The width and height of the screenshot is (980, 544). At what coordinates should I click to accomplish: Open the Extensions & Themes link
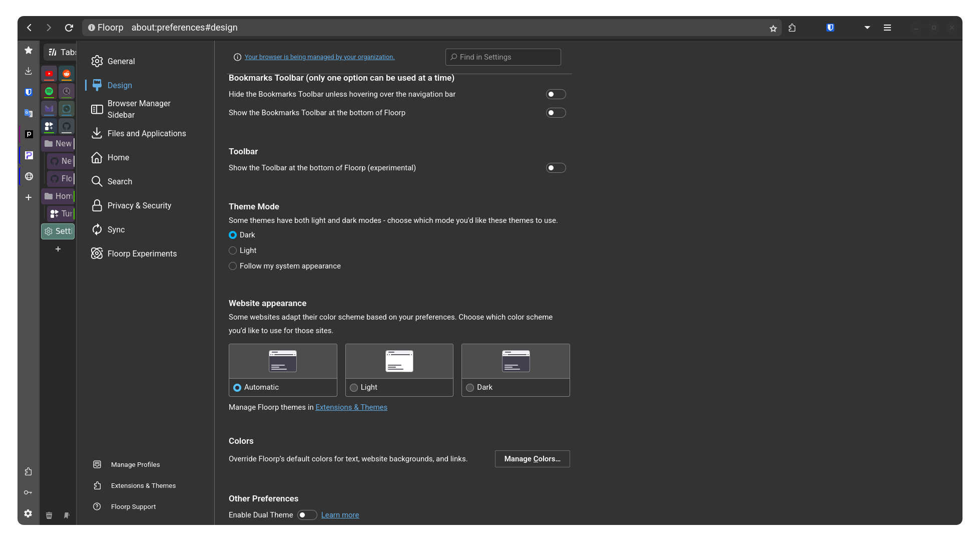coord(351,407)
